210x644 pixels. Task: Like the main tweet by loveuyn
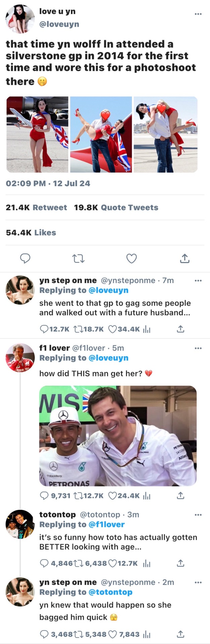coord(131,258)
